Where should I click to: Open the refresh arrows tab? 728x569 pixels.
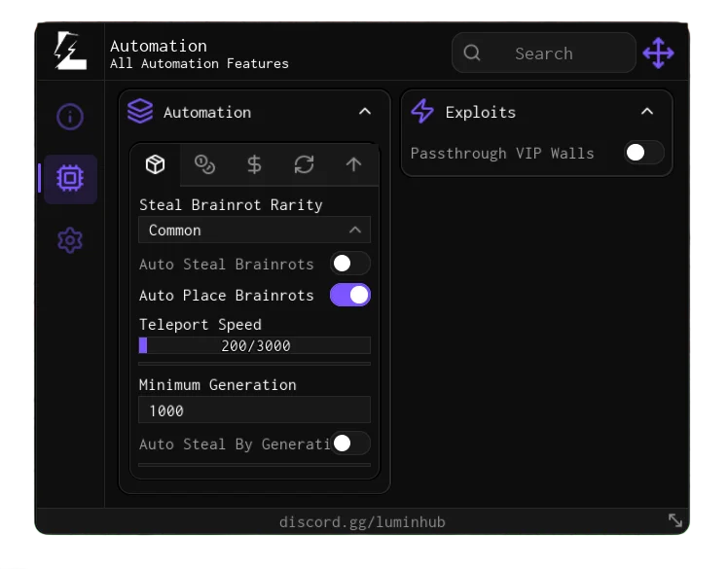(x=304, y=165)
